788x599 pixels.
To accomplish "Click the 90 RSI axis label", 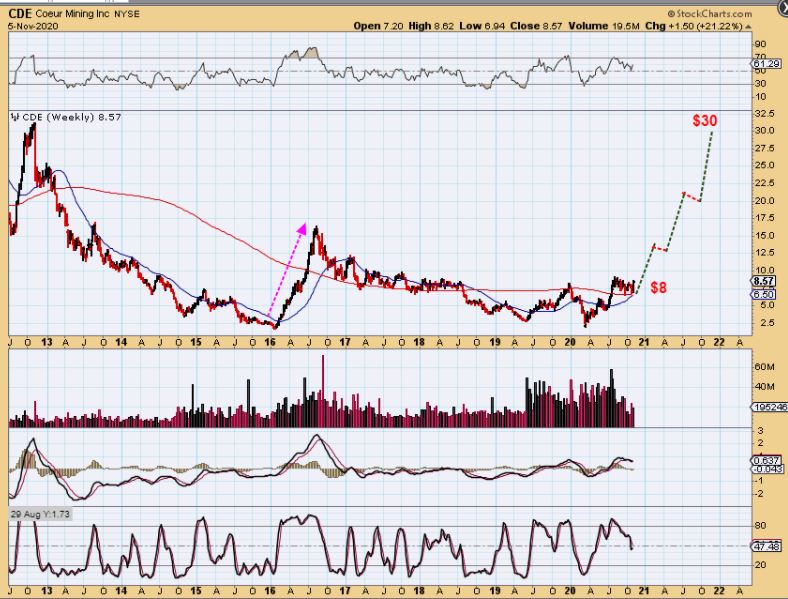I will click(x=760, y=45).
